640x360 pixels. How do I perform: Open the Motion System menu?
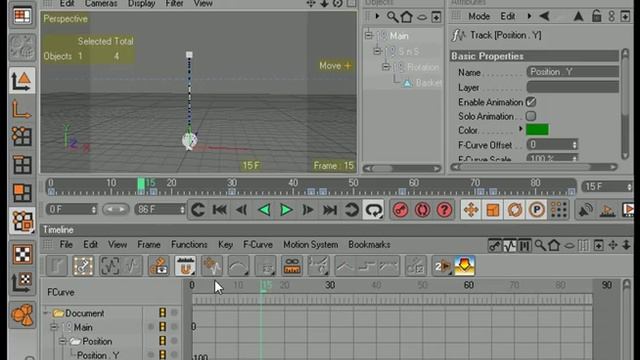pos(310,244)
